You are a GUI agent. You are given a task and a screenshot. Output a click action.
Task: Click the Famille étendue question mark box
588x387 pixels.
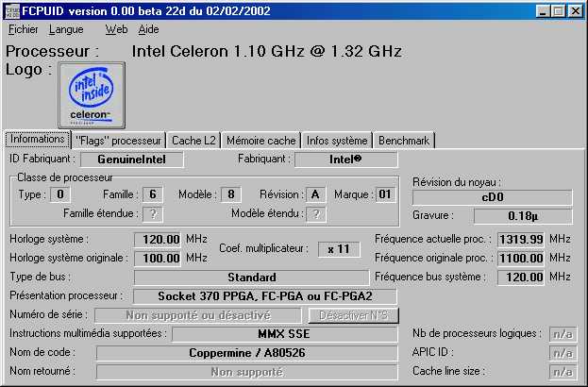coord(153,214)
